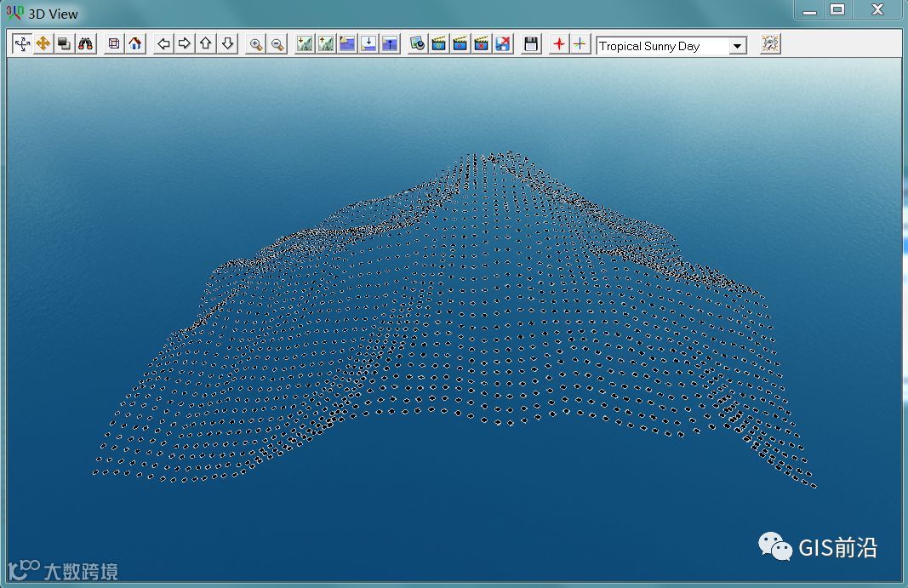
Task: Pan the view with right arrow
Action: coord(185,44)
